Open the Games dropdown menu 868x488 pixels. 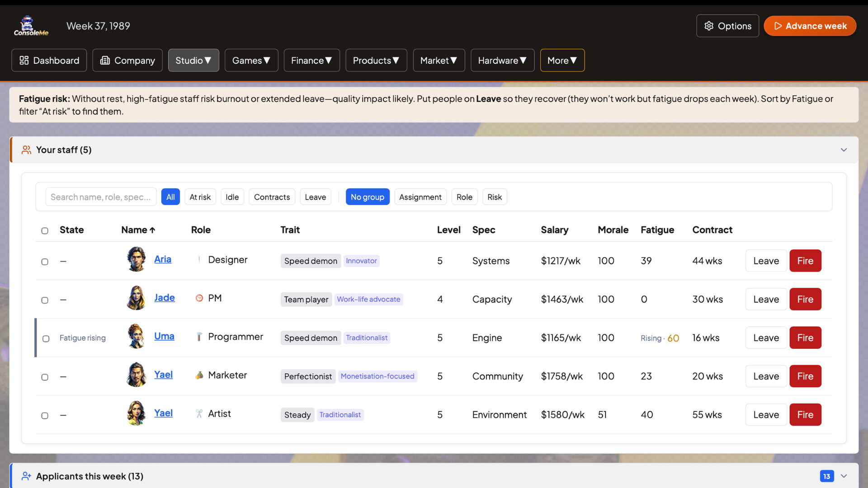click(251, 60)
